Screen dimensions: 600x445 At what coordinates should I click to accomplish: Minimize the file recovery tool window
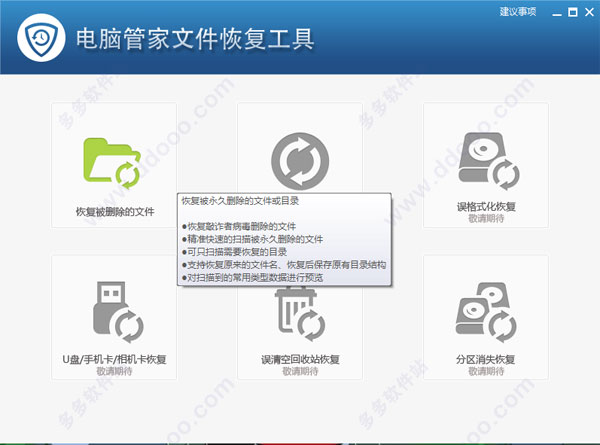point(557,13)
